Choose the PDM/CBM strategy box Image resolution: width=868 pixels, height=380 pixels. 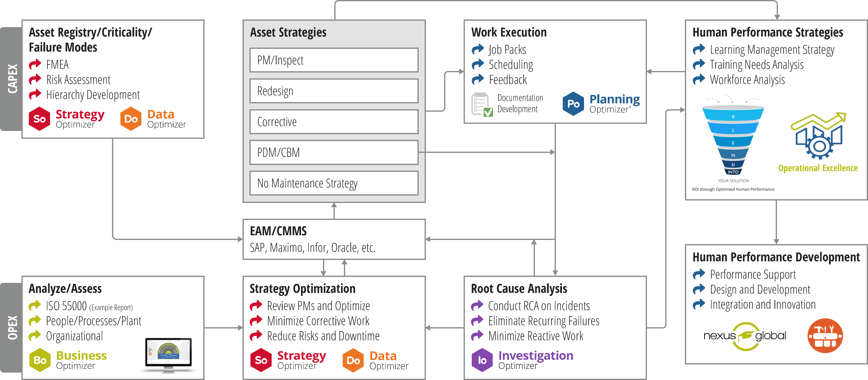click(334, 153)
